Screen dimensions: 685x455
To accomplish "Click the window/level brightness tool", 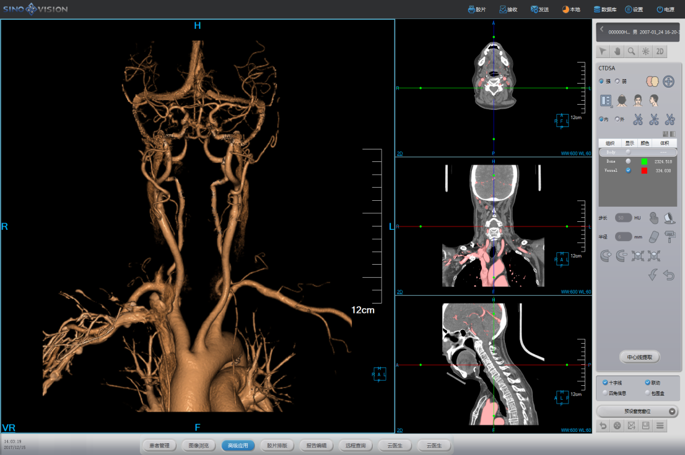I will click(x=645, y=51).
